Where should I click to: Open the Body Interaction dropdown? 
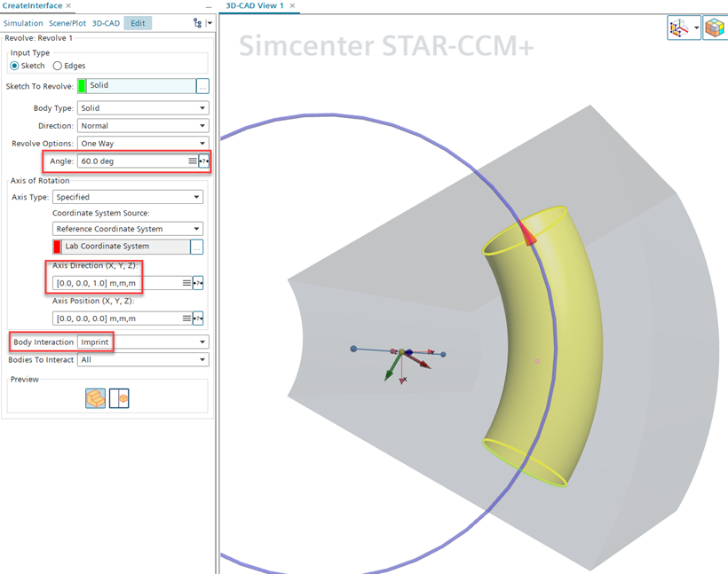[x=142, y=342]
